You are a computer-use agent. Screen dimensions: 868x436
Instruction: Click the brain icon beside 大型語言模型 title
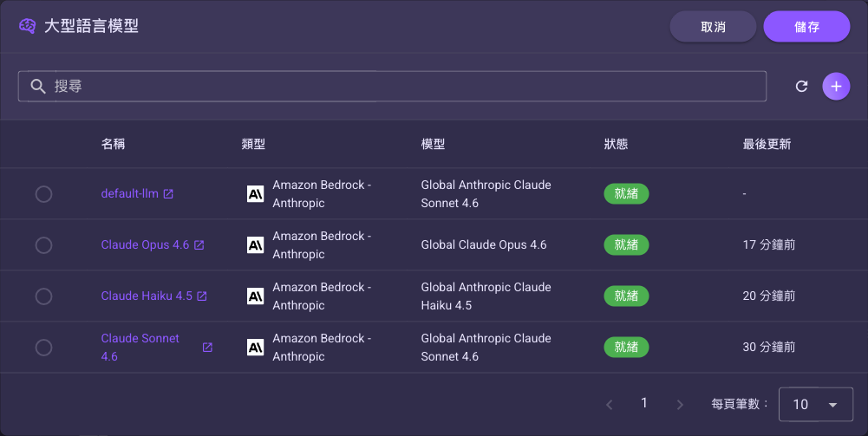pyautogui.click(x=27, y=26)
